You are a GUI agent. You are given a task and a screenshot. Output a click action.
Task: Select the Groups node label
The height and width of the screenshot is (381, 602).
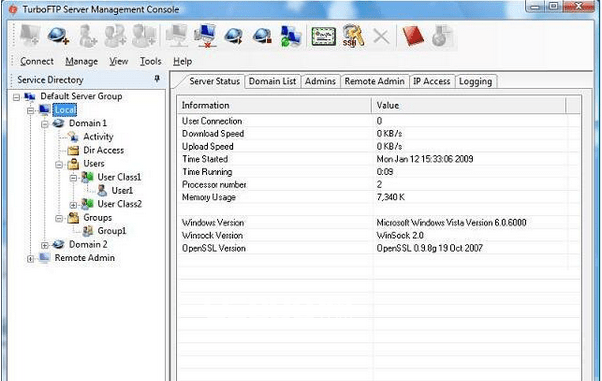[98, 217]
